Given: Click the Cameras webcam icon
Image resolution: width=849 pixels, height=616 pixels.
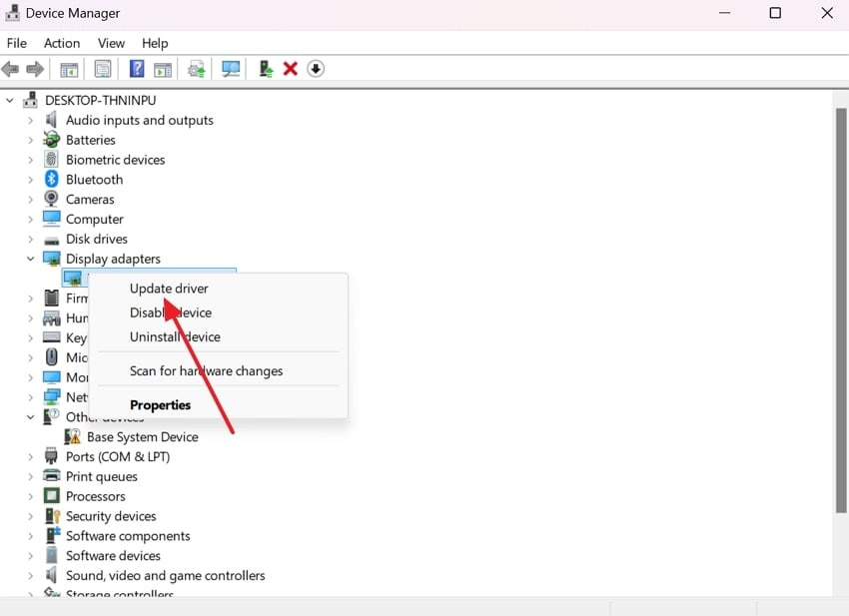Looking at the screenshot, I should pyautogui.click(x=51, y=199).
